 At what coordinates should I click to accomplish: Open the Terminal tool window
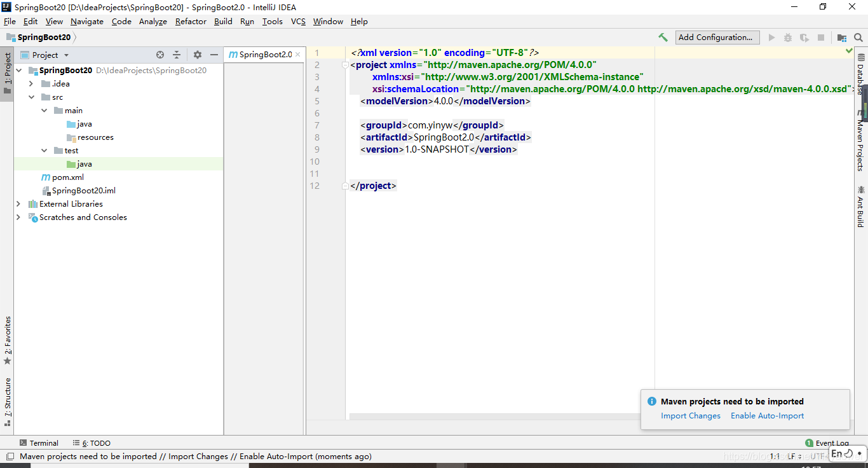(39, 443)
